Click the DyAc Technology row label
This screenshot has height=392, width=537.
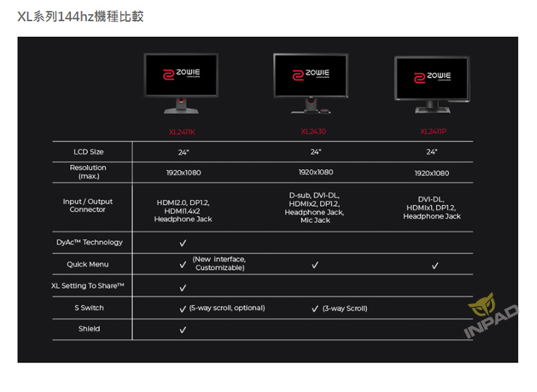[x=89, y=242]
